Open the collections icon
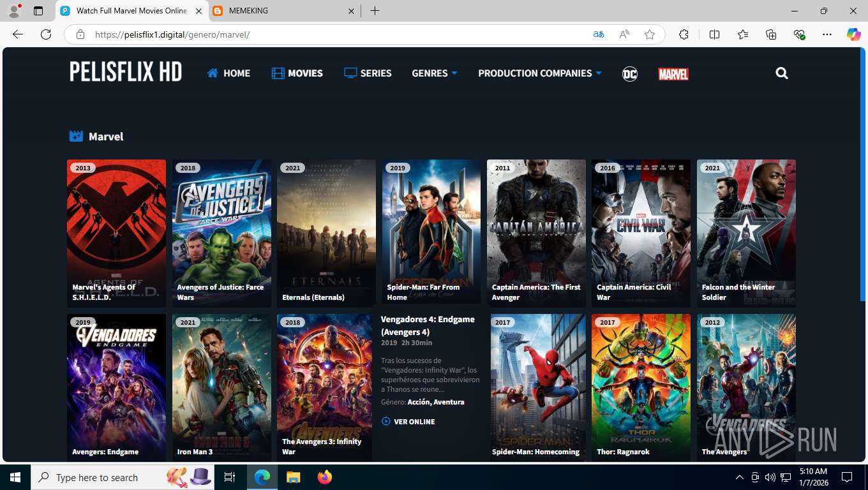 point(771,34)
